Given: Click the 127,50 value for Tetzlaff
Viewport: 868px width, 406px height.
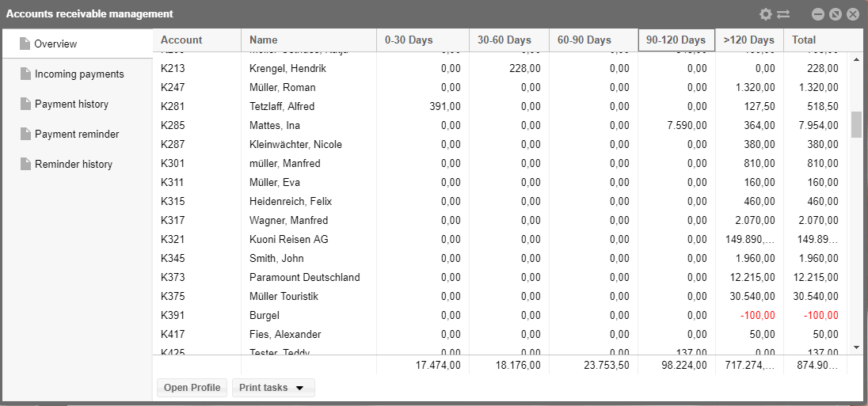Looking at the screenshot, I should click(x=760, y=106).
